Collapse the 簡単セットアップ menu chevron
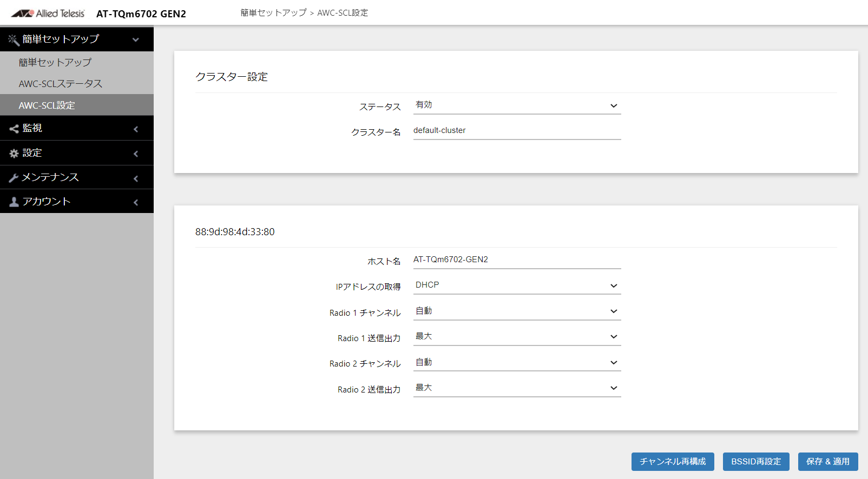Screen dimensions: 868x479 click(136, 39)
